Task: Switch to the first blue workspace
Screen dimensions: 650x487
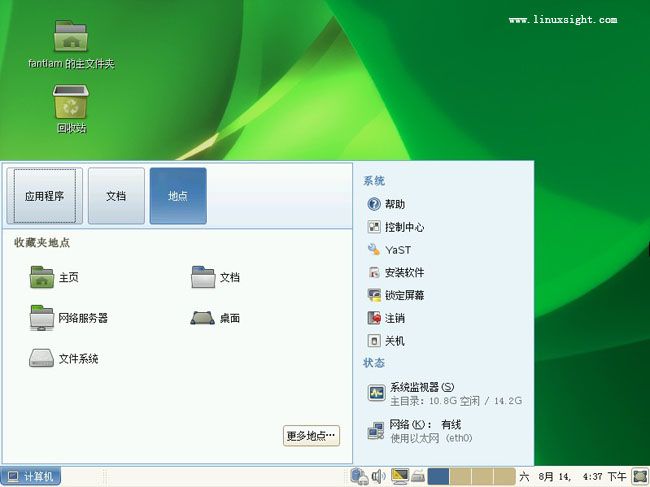Action: (438, 477)
